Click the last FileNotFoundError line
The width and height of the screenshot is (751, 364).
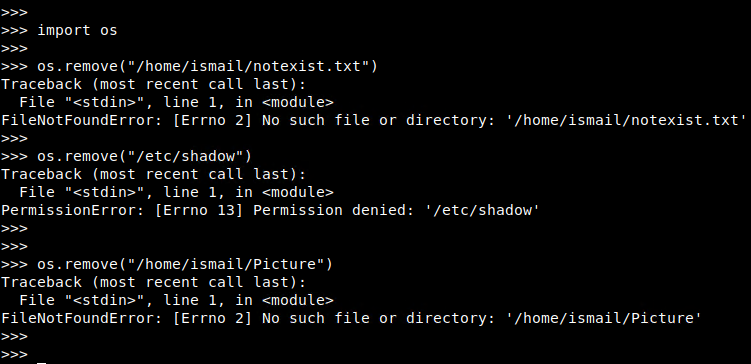351,318
